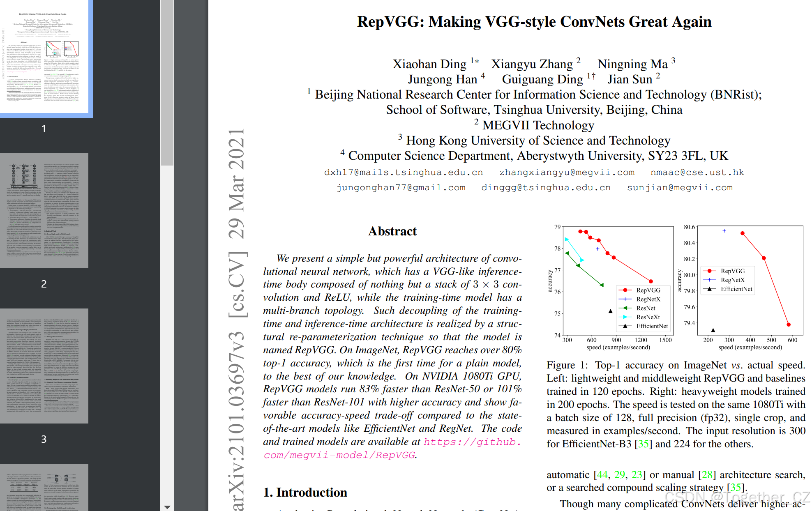
Task: Click the Abstract section heading
Action: [x=392, y=231]
